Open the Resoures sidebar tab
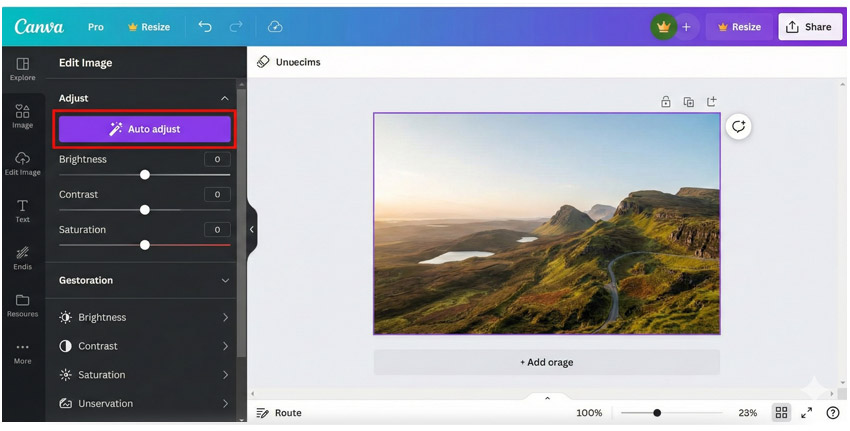Image resolution: width=850 pixels, height=431 pixels. 22,305
